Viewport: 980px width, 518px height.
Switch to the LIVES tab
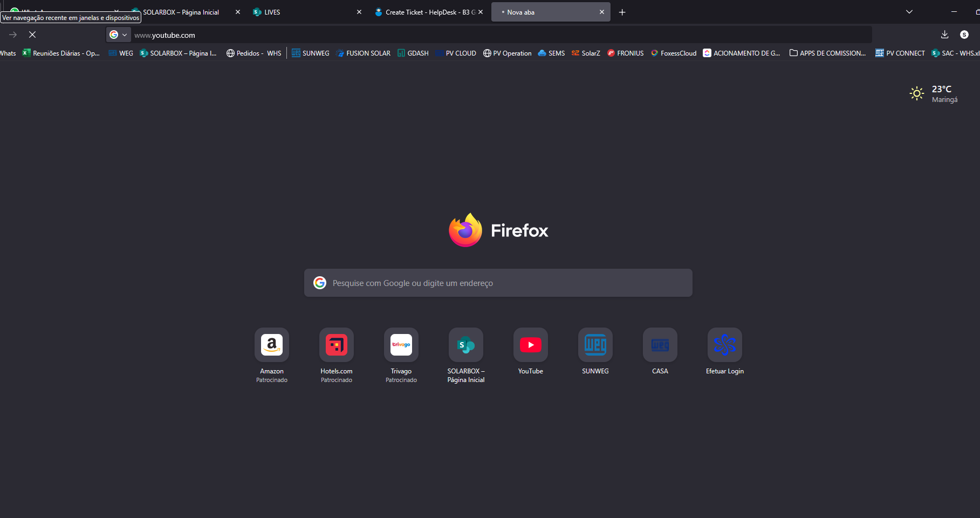[x=302, y=12]
